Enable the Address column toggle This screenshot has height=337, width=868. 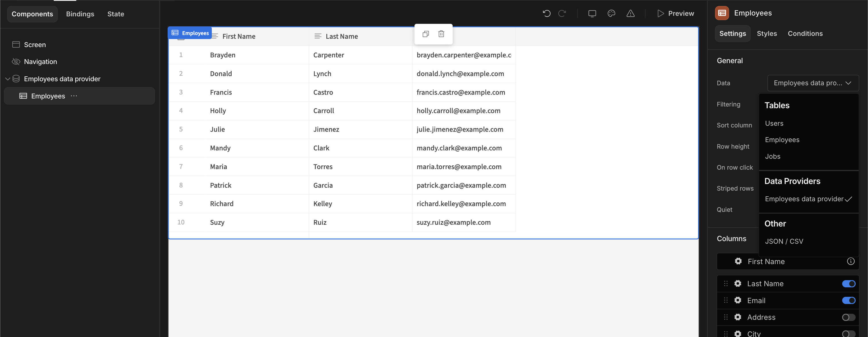[x=848, y=317]
